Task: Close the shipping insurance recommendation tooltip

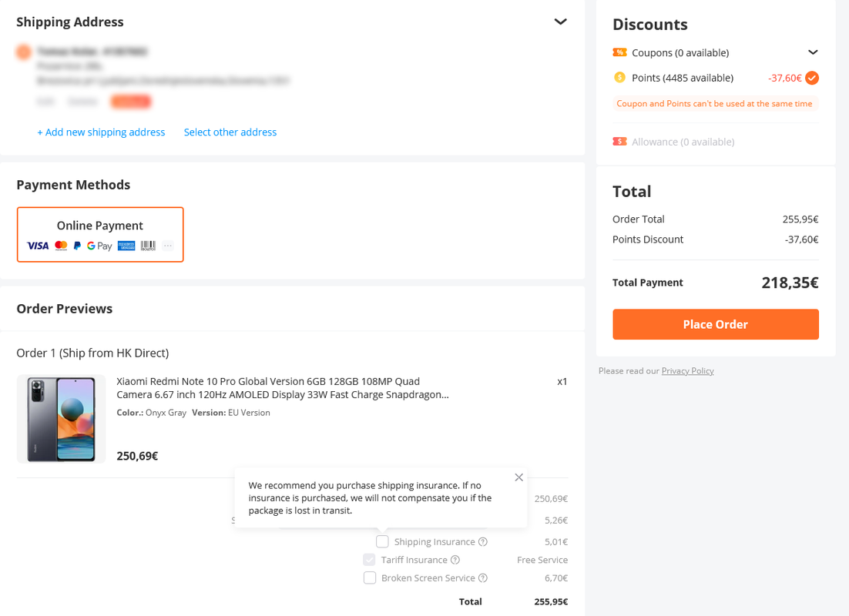Action: (x=518, y=477)
